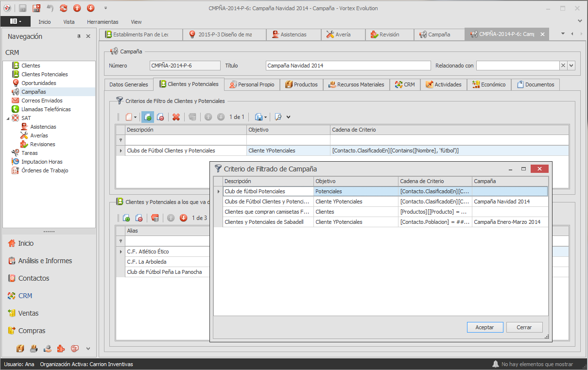Click the unlink icon in the filter criteria toolbar

(x=160, y=117)
